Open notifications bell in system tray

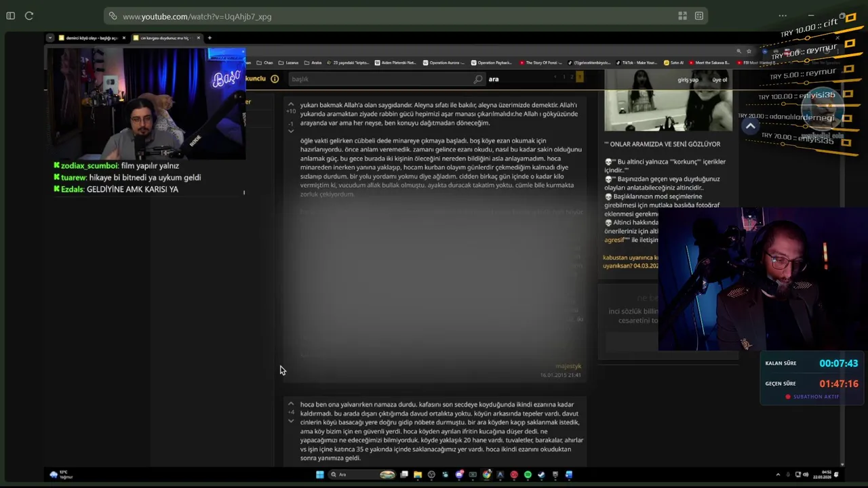point(836,474)
